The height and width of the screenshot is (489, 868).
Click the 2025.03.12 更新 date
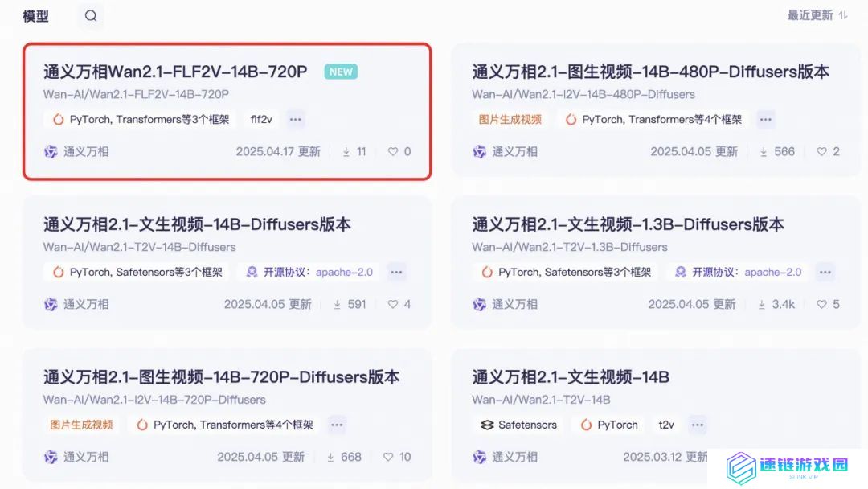click(665, 458)
